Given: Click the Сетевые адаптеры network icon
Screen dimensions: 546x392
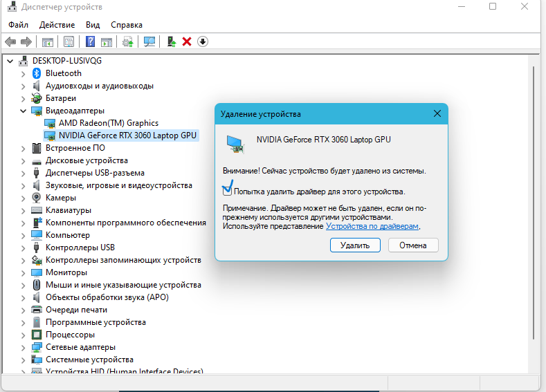Looking at the screenshot, I should 37,347.
